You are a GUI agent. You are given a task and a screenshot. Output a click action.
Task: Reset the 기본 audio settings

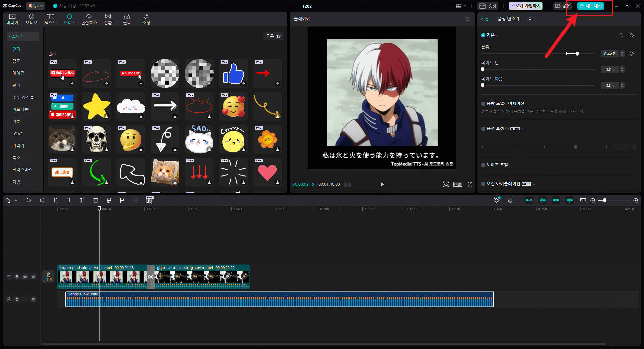[x=621, y=35]
